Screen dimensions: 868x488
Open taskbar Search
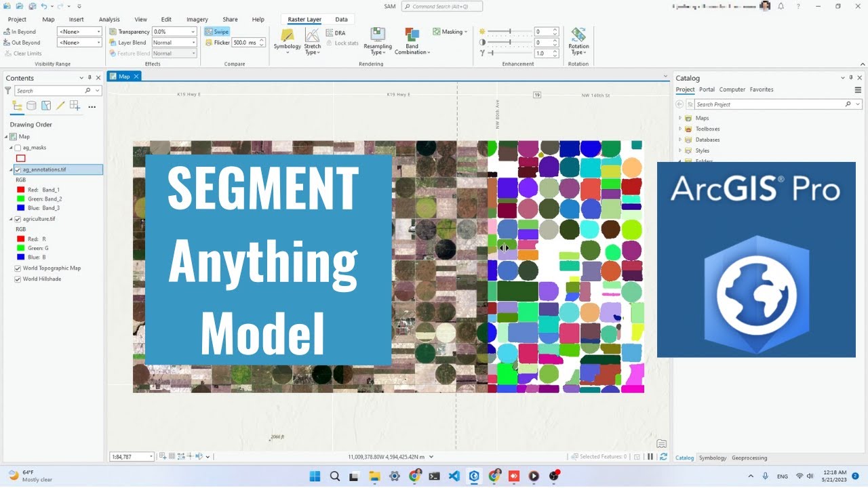[335, 476]
